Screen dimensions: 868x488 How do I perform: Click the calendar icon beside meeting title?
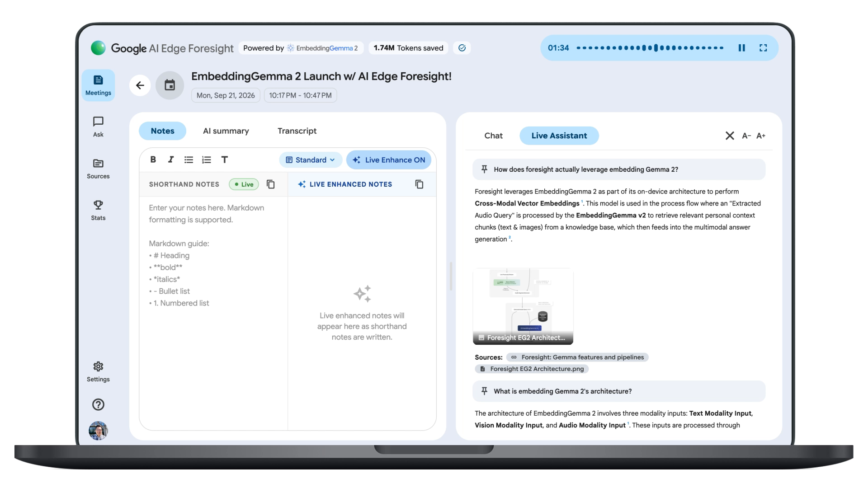coord(170,85)
